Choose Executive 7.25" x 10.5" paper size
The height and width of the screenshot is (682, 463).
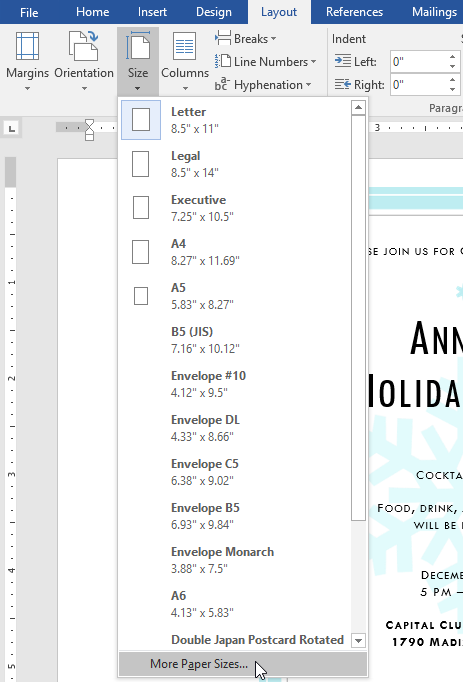235,208
